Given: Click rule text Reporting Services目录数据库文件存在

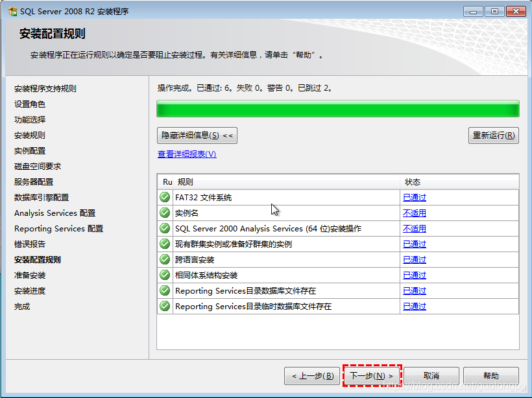Looking at the screenshot, I should (x=245, y=291).
